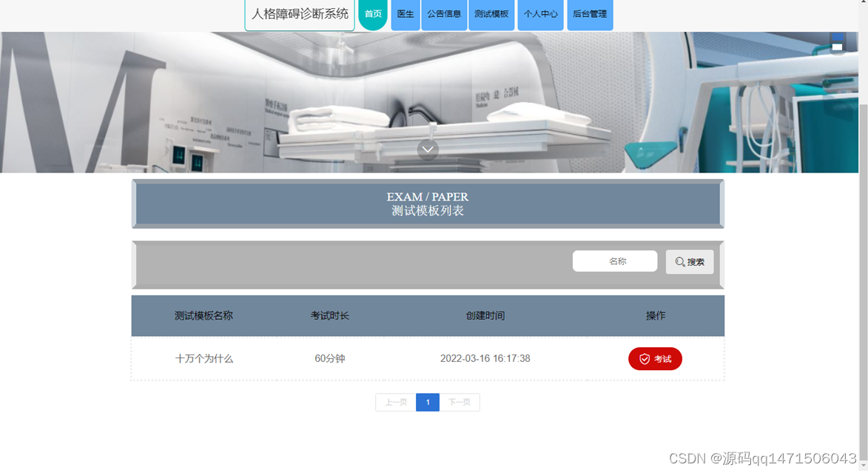Select the white carousel indicator dot

coord(837,47)
